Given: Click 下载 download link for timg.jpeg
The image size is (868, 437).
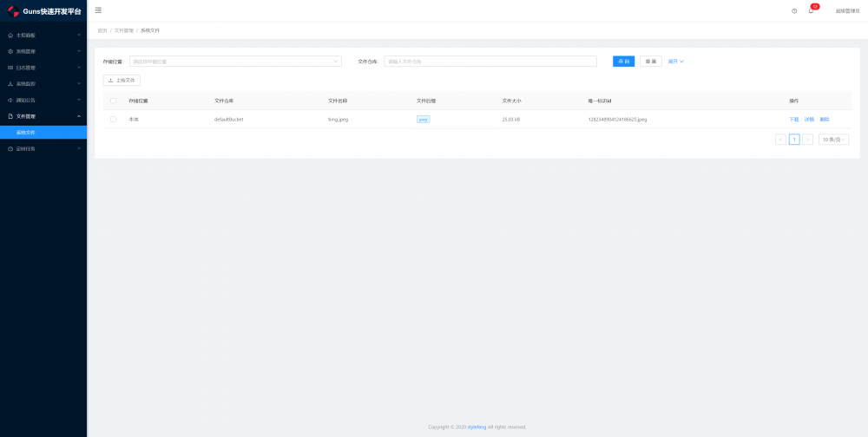Looking at the screenshot, I should coord(794,119).
